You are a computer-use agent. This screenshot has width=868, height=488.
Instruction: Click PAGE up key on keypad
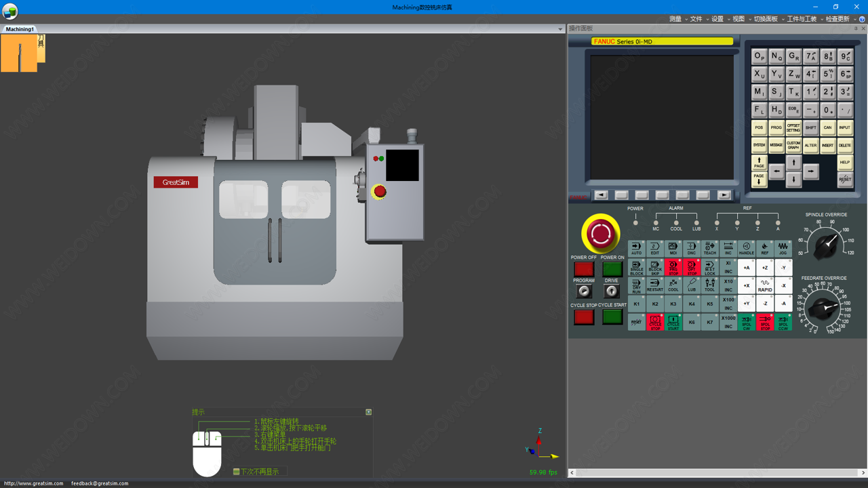(759, 162)
